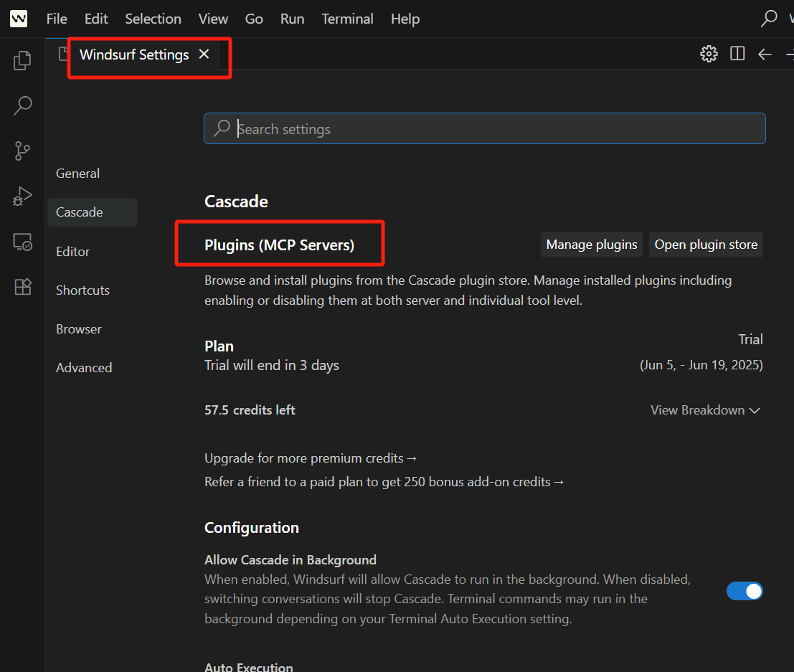This screenshot has width=794, height=672.
Task: Click the '57.5 credits left' text
Action: tap(250, 410)
